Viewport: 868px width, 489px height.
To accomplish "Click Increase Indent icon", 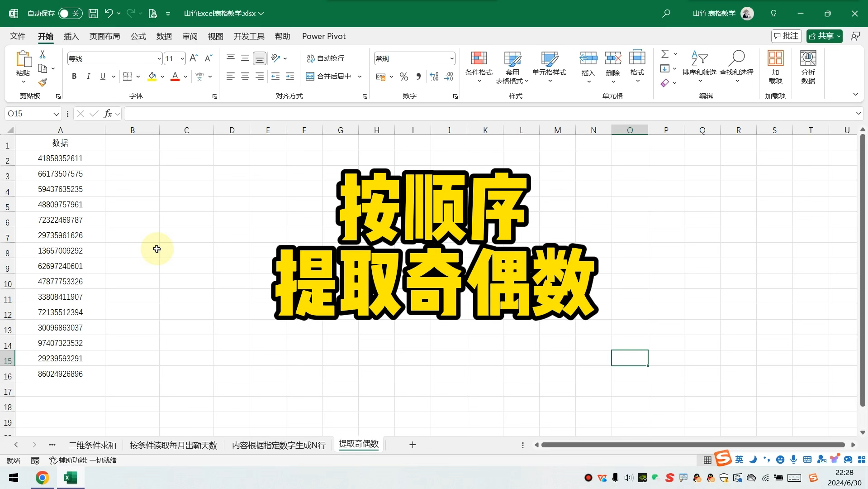I will (x=290, y=77).
